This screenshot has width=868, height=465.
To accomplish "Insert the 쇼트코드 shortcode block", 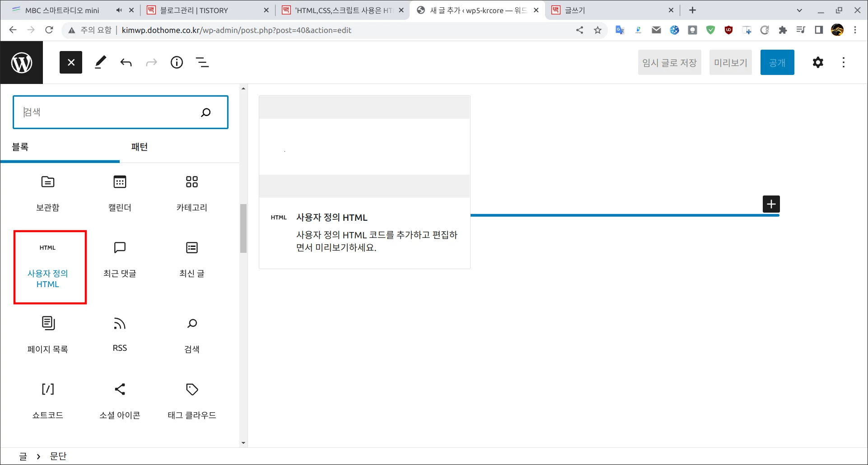I will [48, 400].
